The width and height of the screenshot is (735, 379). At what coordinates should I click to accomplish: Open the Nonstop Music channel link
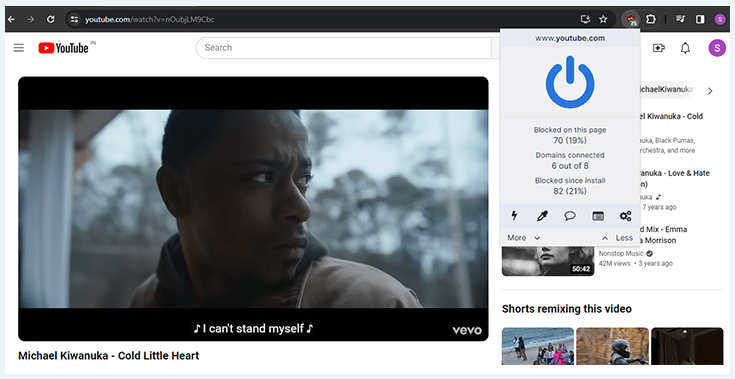(x=621, y=253)
